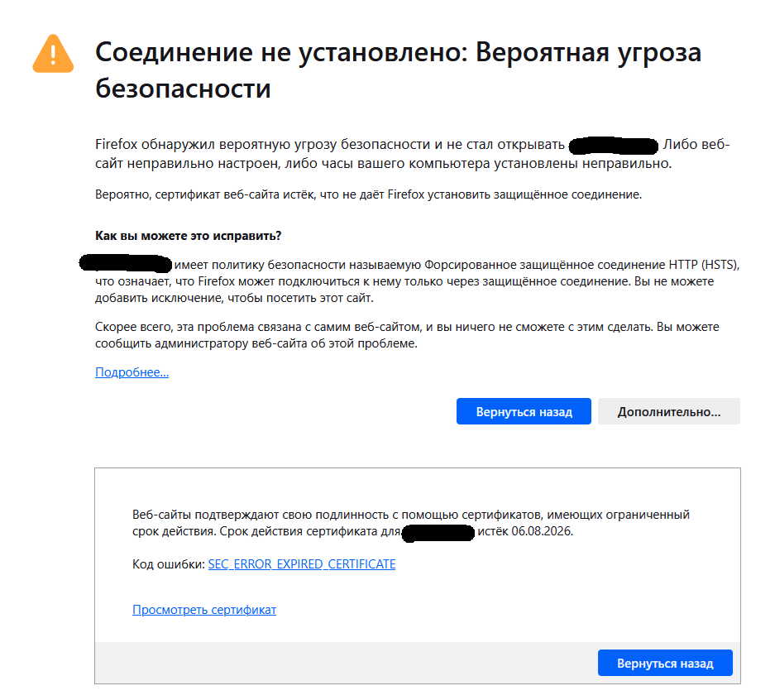Click the "Скорее всего, эта проблема связана" paragraph
The image size is (770, 700).
tap(407, 335)
